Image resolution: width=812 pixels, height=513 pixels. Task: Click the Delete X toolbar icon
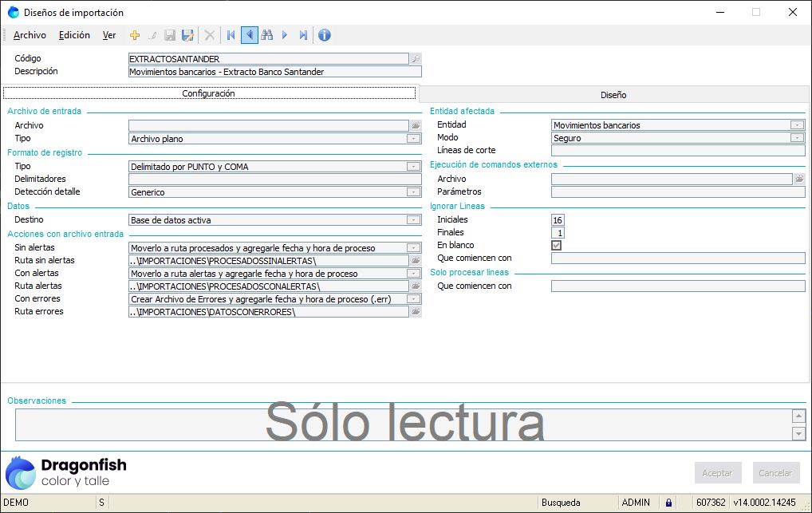[210, 35]
